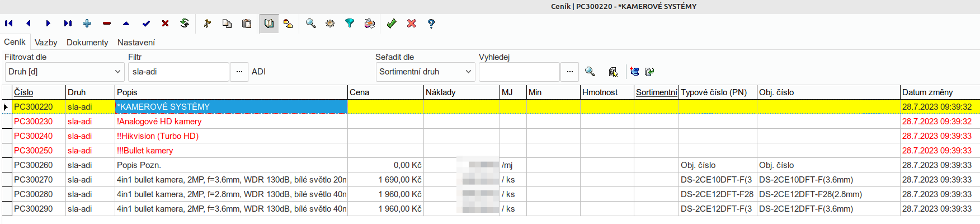Screen dimensions: 980x224
Task: Refresh data with green arrows icon
Action: click(x=185, y=24)
